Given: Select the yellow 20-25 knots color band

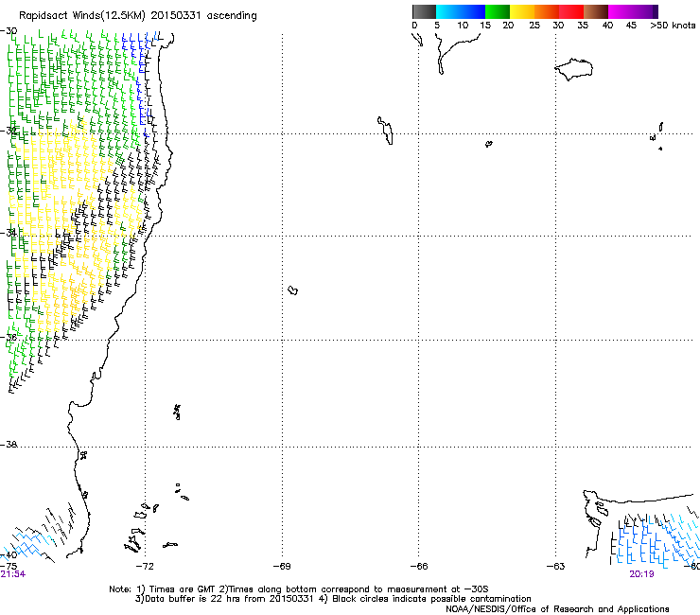Looking at the screenshot, I should point(522,11).
